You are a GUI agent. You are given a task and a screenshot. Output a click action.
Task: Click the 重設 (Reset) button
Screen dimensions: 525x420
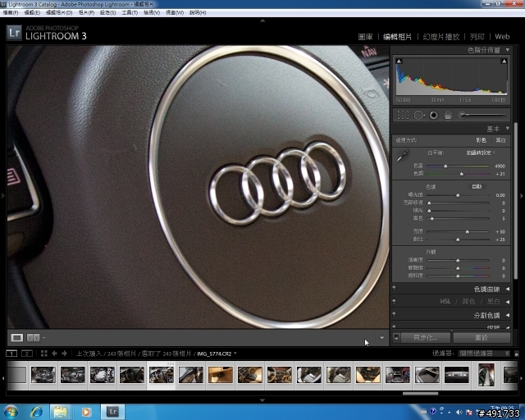click(x=482, y=338)
